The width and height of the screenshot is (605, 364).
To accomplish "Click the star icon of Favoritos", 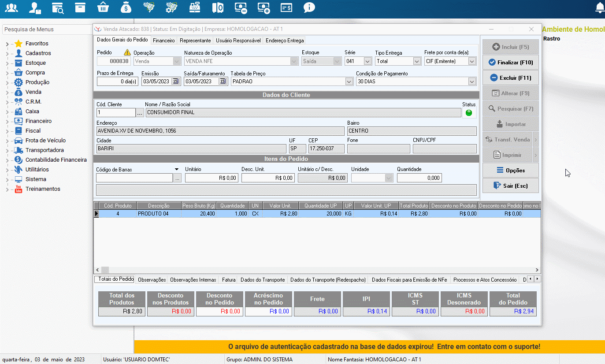I will coord(19,44).
